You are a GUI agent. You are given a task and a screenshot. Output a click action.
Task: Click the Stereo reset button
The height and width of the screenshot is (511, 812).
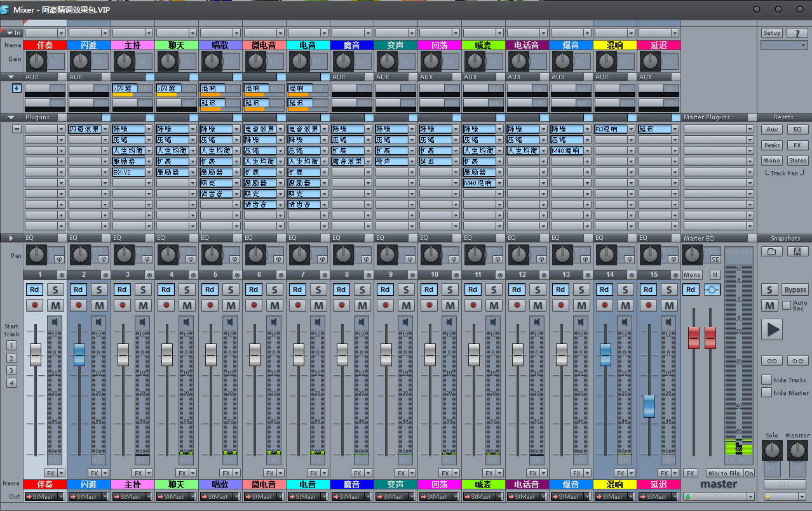tap(798, 161)
